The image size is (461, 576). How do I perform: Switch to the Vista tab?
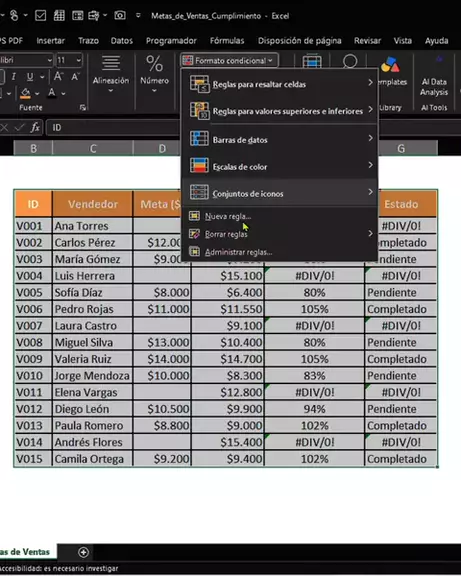click(x=403, y=40)
